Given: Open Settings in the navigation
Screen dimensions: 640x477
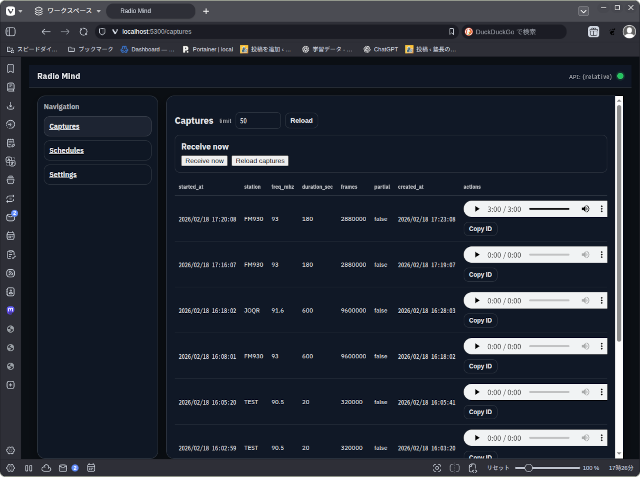Looking at the screenshot, I should [x=63, y=175].
